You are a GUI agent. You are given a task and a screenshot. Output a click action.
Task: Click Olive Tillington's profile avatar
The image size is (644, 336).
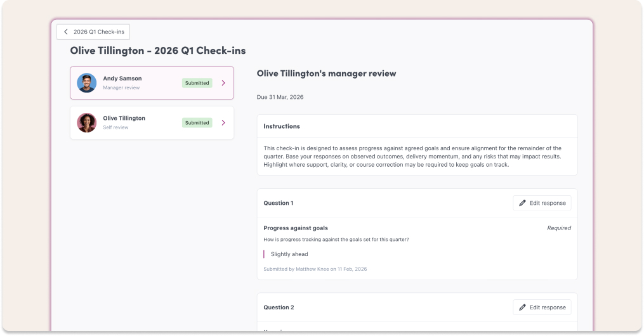[87, 122]
